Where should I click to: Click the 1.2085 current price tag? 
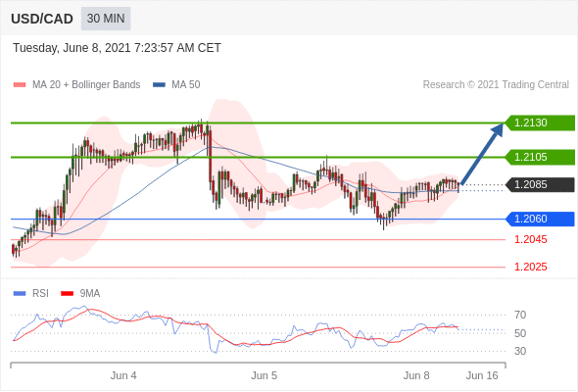point(540,184)
